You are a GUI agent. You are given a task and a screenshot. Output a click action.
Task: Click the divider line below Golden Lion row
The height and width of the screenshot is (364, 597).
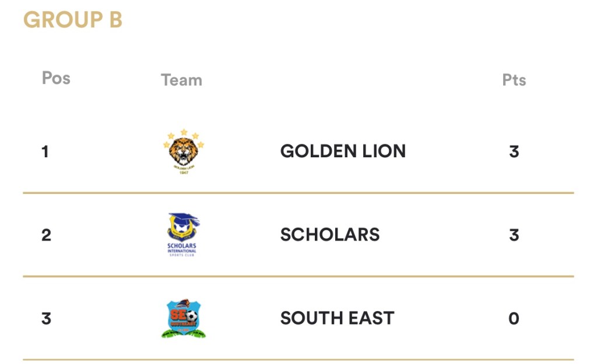point(298,193)
